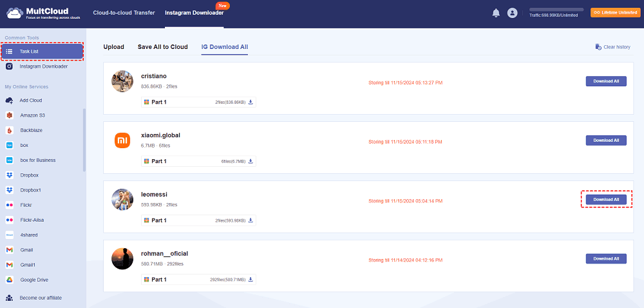Click Add Cloud in sidebar
The width and height of the screenshot is (644, 308).
tap(31, 101)
